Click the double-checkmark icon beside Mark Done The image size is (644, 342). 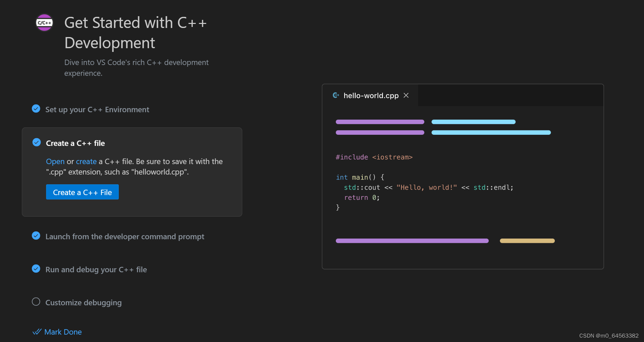pos(37,332)
